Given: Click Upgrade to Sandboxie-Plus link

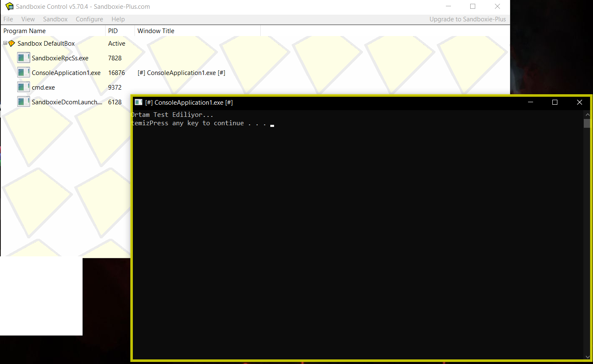Looking at the screenshot, I should pos(468,19).
